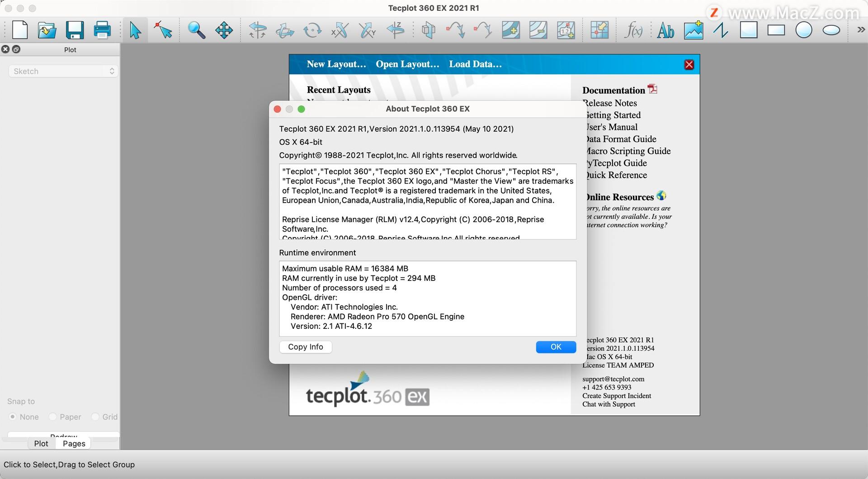
Task: Open the Sketch plot type dropdown
Action: tap(63, 71)
